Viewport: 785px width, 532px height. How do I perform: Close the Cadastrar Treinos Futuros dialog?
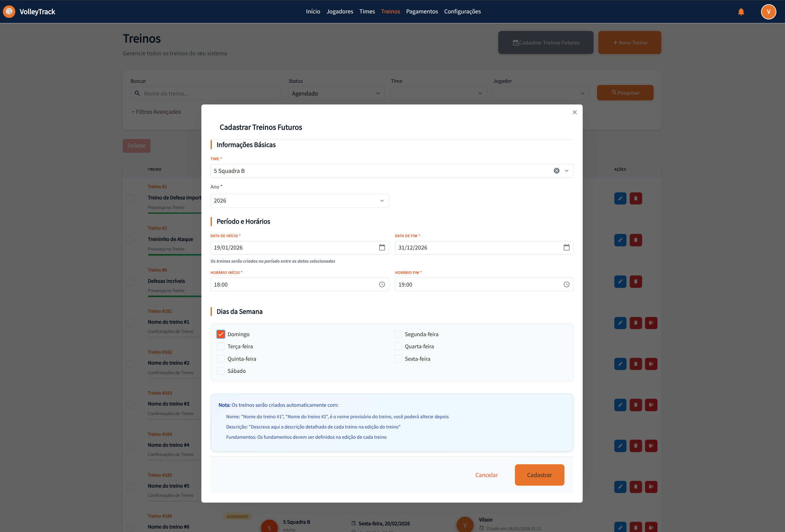[x=574, y=112]
